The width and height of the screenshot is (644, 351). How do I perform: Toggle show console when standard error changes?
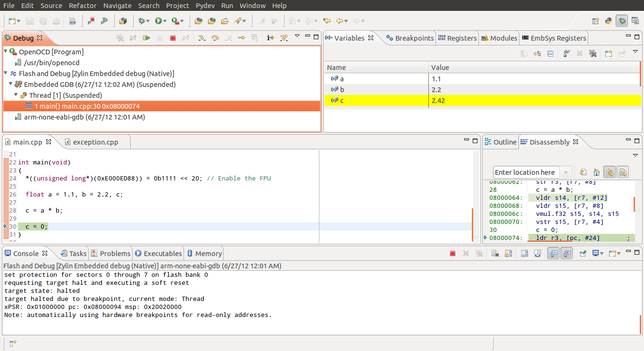tap(567, 253)
